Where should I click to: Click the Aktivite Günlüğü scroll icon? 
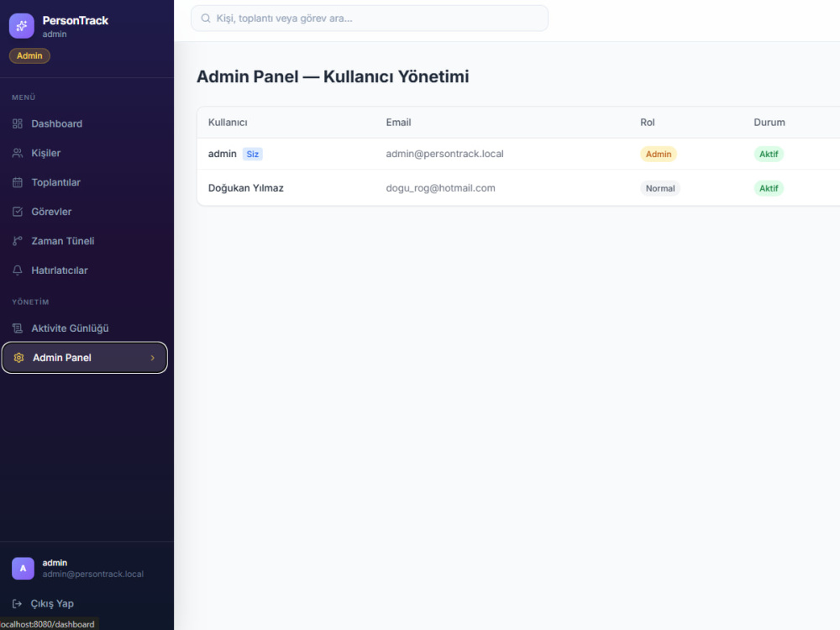[18, 328]
